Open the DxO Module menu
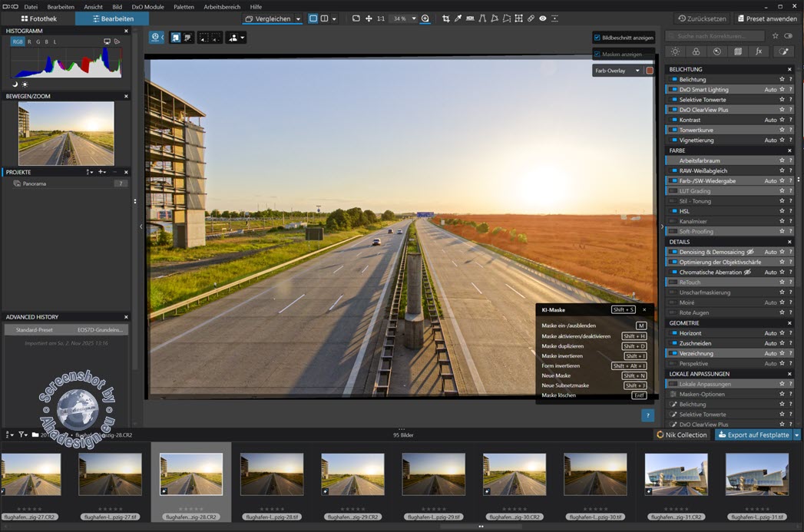804x532 pixels. [148, 6]
